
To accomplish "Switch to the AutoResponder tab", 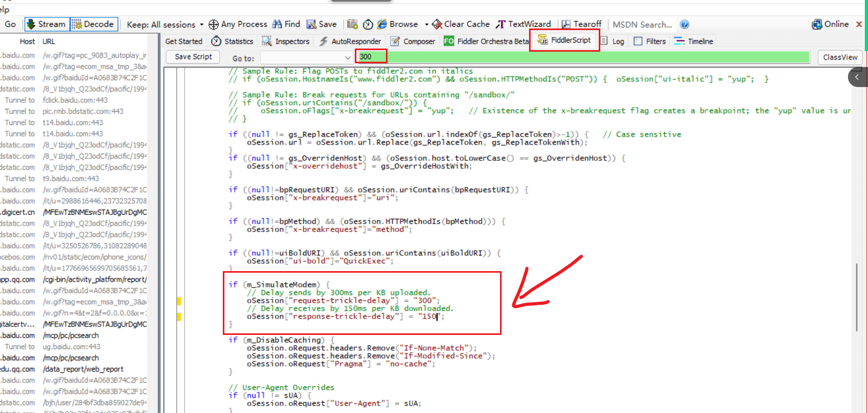I will tap(350, 41).
